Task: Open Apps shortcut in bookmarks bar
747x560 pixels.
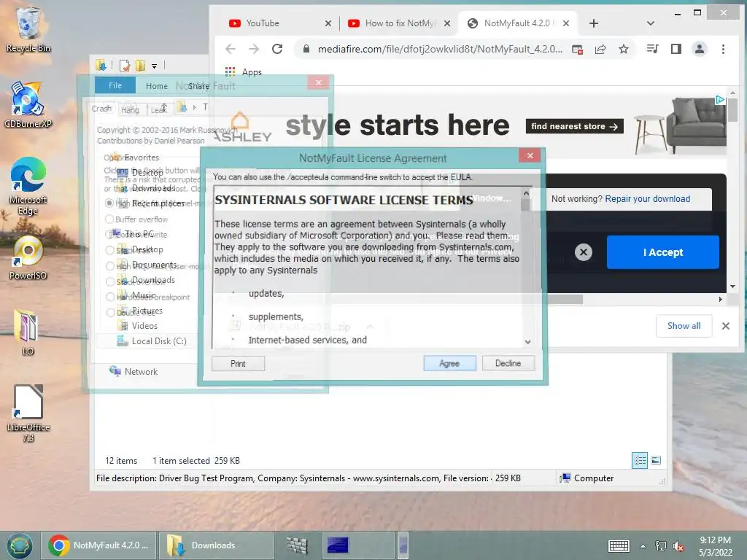Action: pos(244,72)
